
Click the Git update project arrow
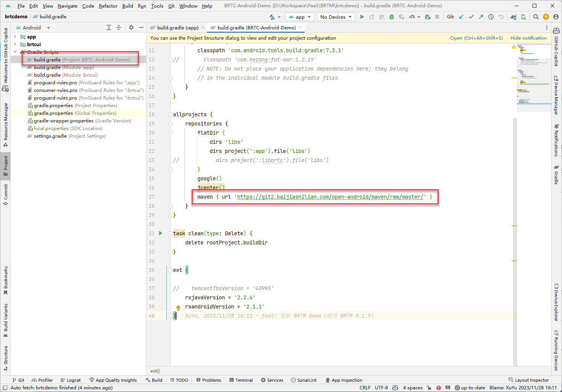coord(461,17)
